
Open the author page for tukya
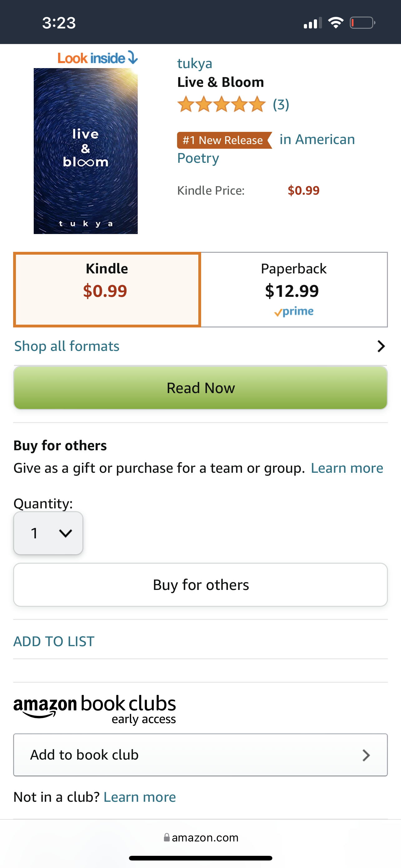tap(195, 63)
